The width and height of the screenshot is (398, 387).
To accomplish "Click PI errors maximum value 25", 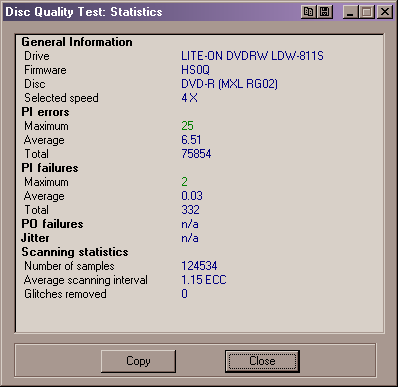I will pos(187,126).
